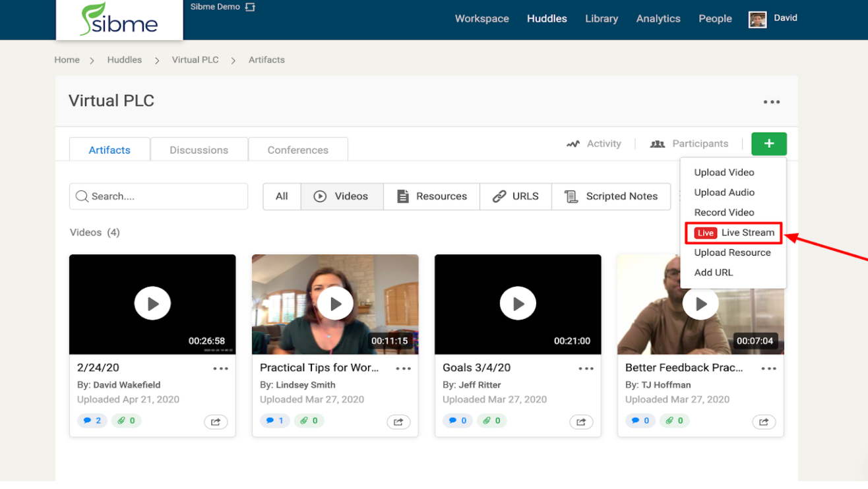Filter artifacts by URLS
The height and width of the screenshot is (489, 868).
tap(516, 196)
